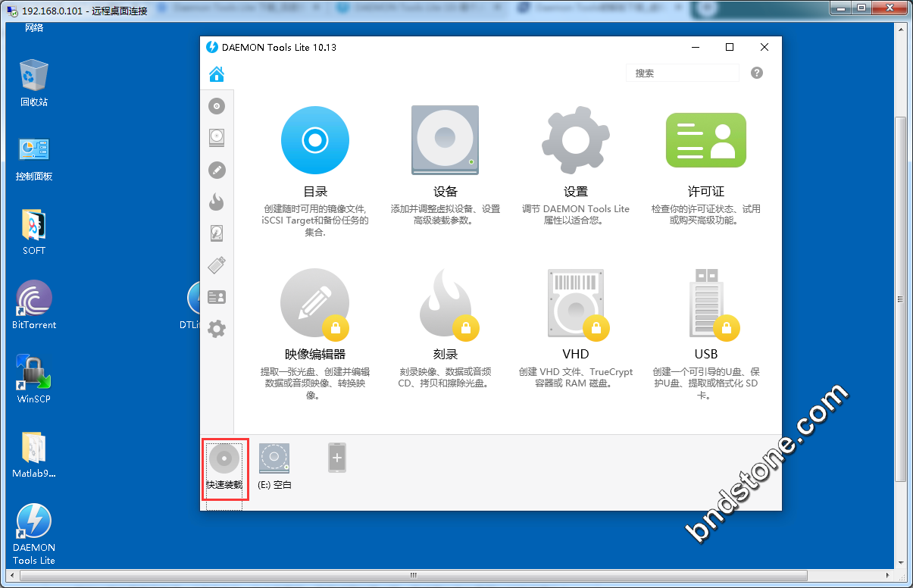
Task: Open help via question mark icon
Action: (x=756, y=73)
